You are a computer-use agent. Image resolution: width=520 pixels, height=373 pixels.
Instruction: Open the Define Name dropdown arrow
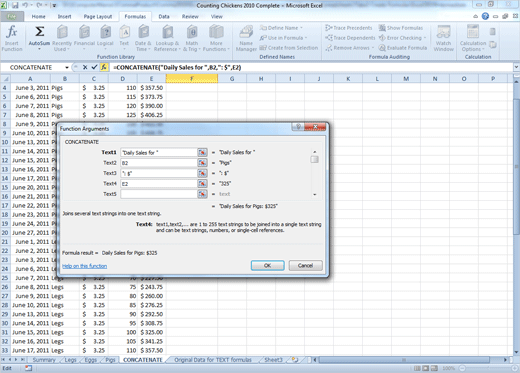(x=301, y=28)
